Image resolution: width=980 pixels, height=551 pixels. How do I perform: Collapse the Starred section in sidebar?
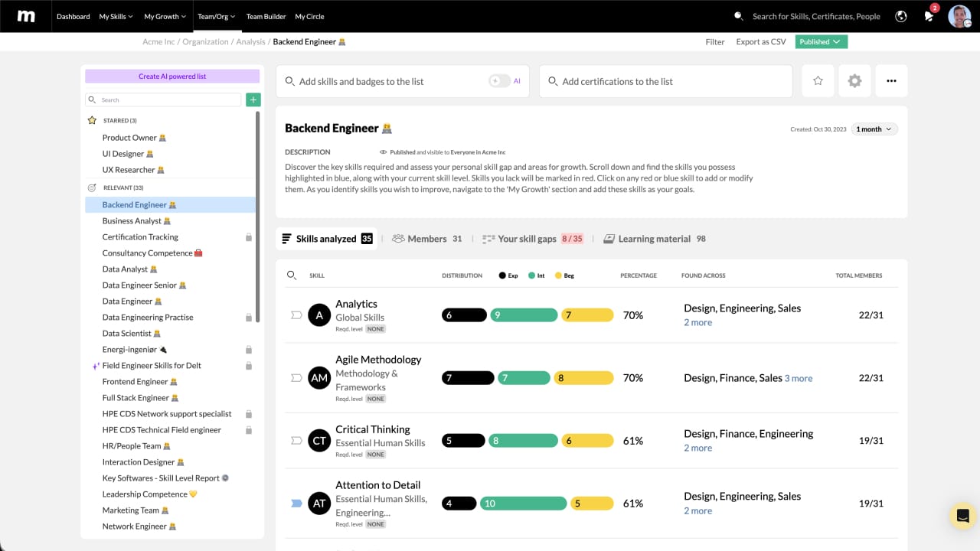tap(119, 120)
